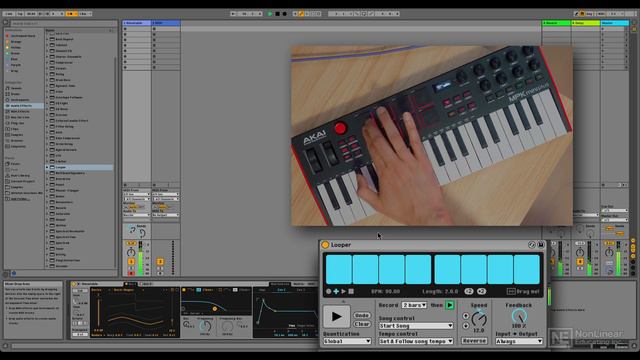Select the Amp envelope tab
The width and height of the screenshot is (640, 360).
(x=262, y=290)
